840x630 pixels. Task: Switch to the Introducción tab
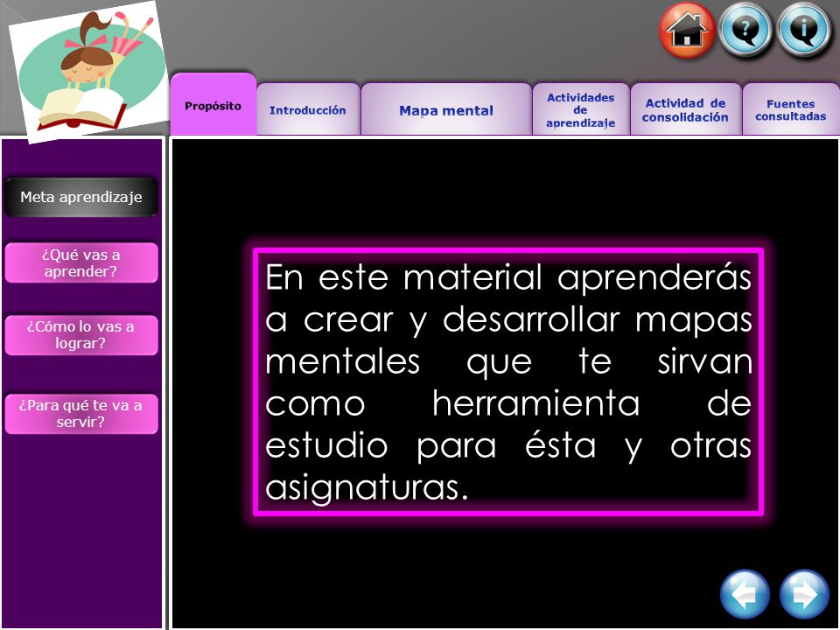click(308, 109)
